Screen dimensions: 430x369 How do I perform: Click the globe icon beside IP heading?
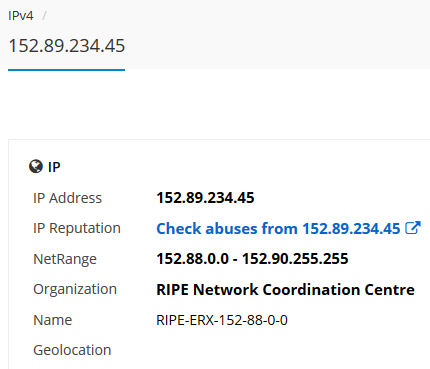36,166
